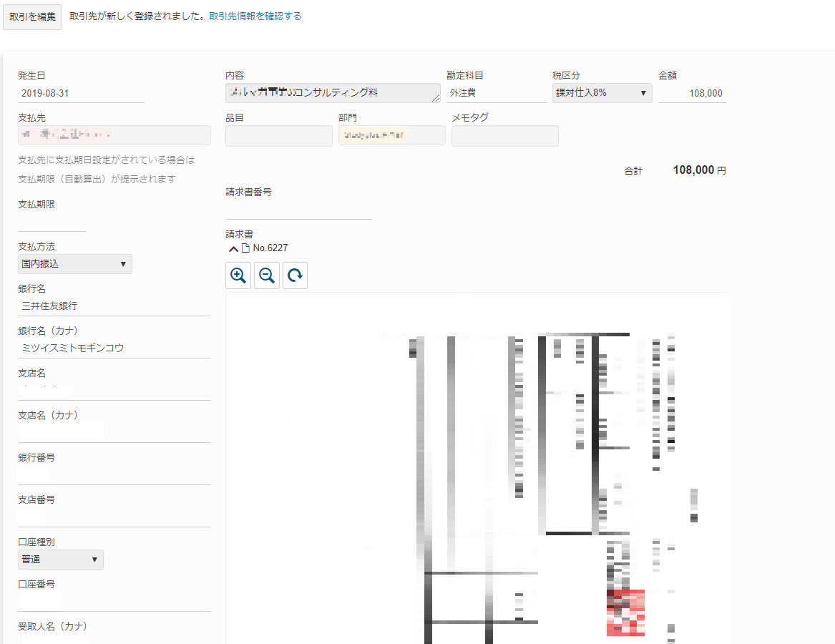Click the resize grip of 内容 box
This screenshot has height=644, width=835.
[x=436, y=98]
